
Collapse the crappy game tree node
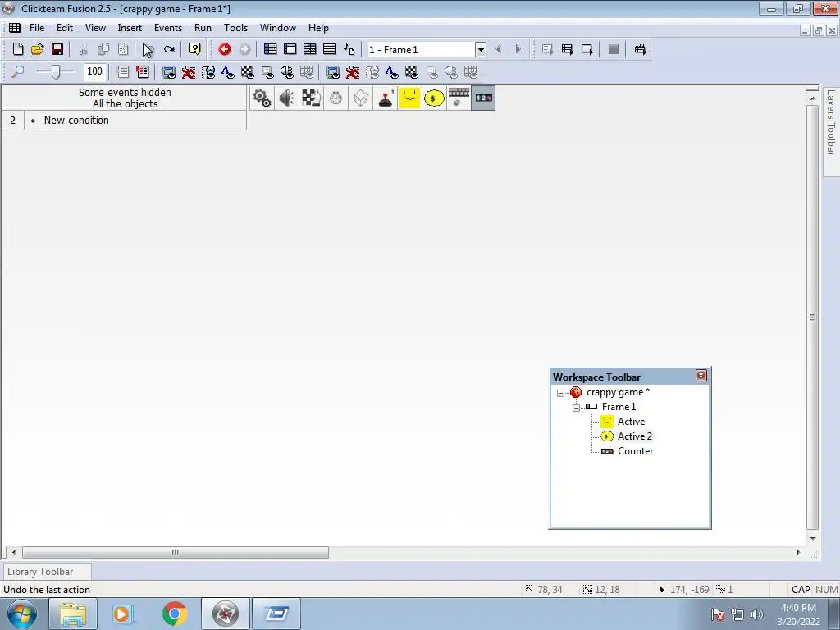560,393
